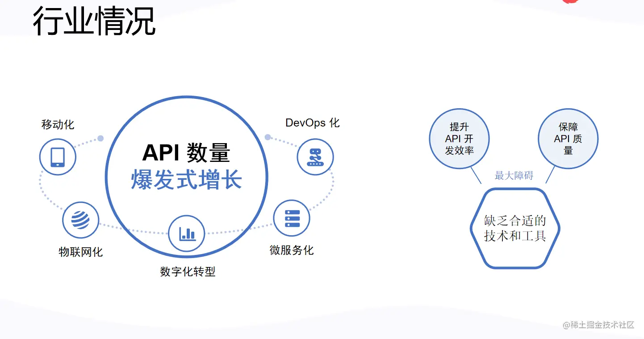Screen dimensions: 644x339
Task: Click the dot at left dotted line end
Action: 100,138
